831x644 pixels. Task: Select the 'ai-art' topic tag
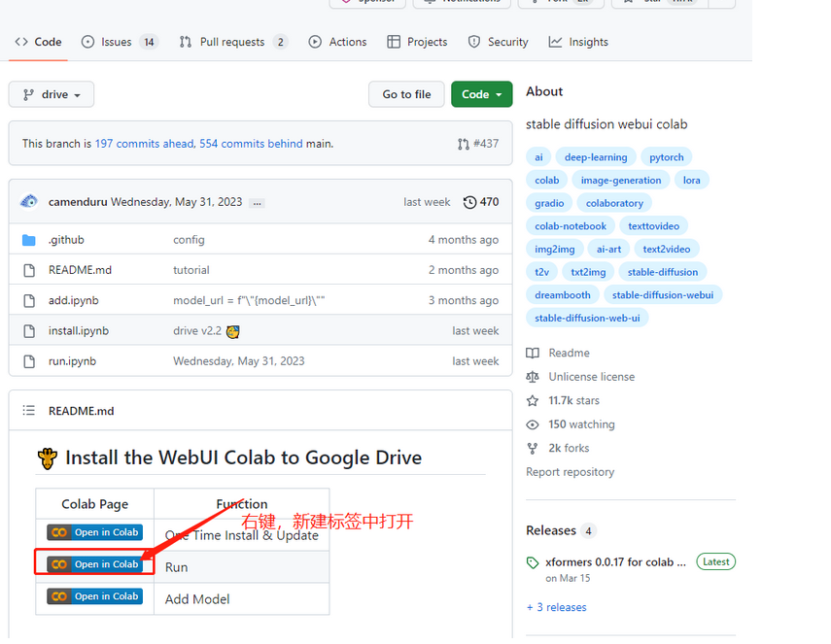[609, 249]
